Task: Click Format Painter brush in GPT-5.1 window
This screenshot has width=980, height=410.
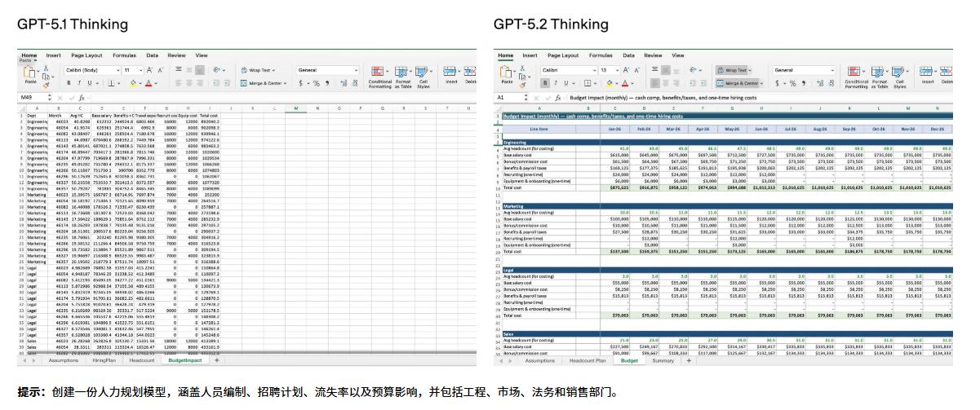Action: [x=47, y=86]
